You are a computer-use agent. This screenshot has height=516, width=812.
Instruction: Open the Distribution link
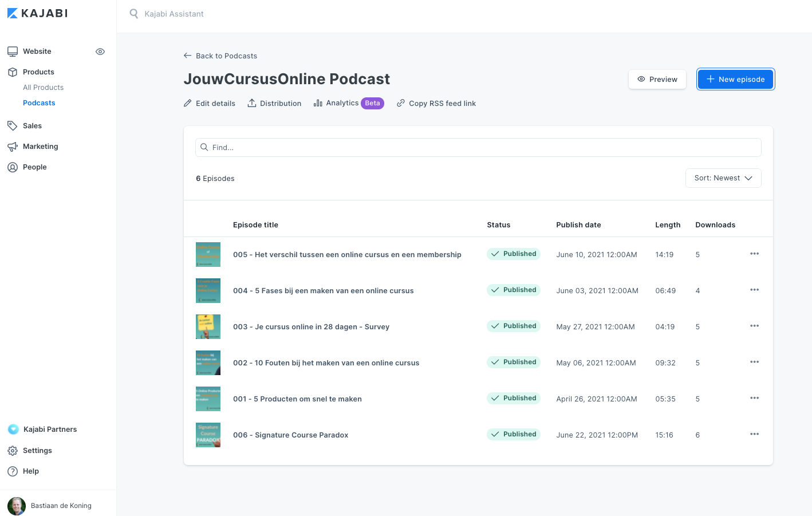click(274, 103)
